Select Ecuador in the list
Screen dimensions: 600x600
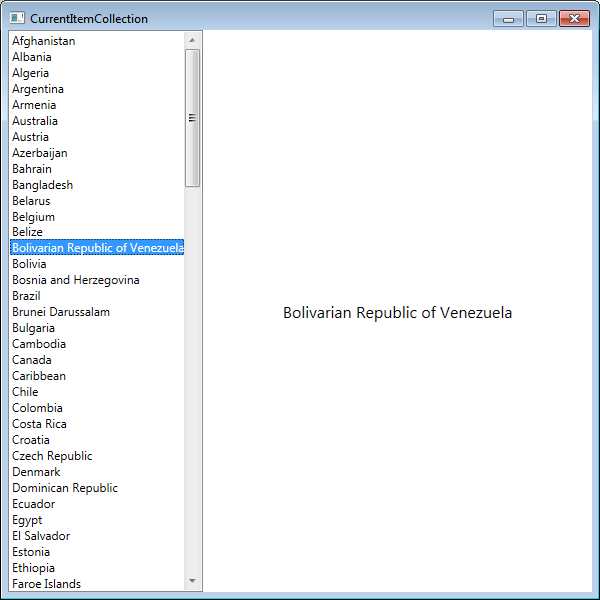tap(97, 504)
